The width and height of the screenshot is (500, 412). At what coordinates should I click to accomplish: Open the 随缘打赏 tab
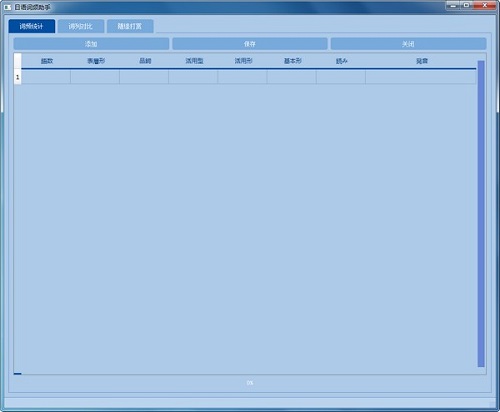tap(130, 26)
